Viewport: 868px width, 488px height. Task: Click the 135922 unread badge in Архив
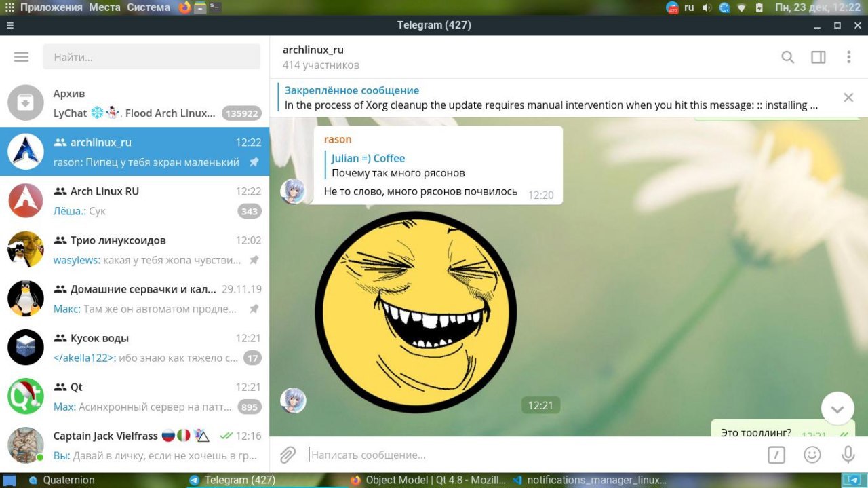(x=241, y=113)
